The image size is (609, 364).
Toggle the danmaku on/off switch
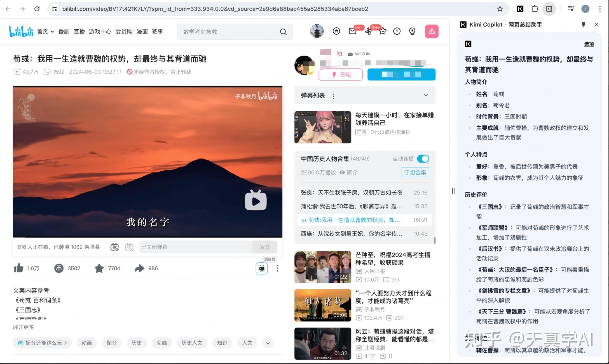pyautogui.click(x=114, y=247)
